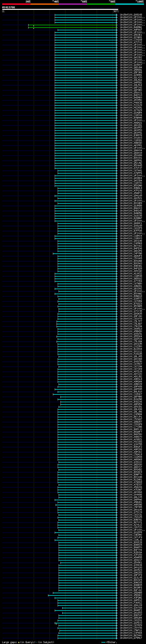146x644 pixels.
Task: Select the UniRef100_Q4PE12 label
Action: coord(131,600)
